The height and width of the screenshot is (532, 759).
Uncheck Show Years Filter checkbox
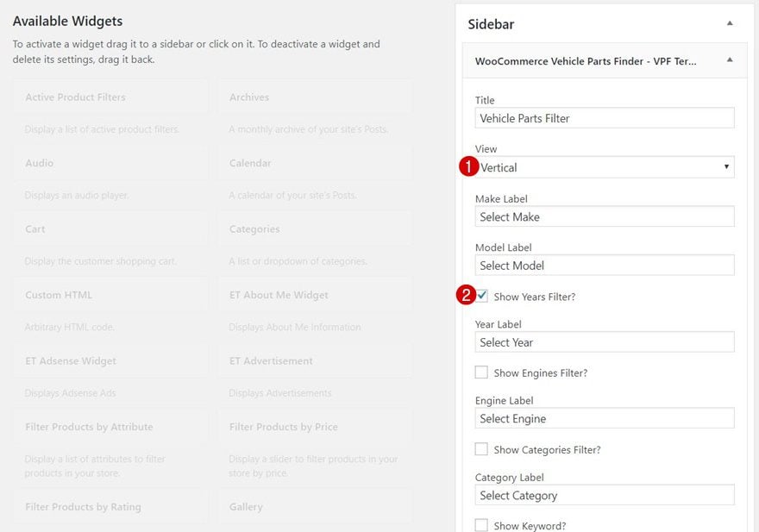(481, 296)
